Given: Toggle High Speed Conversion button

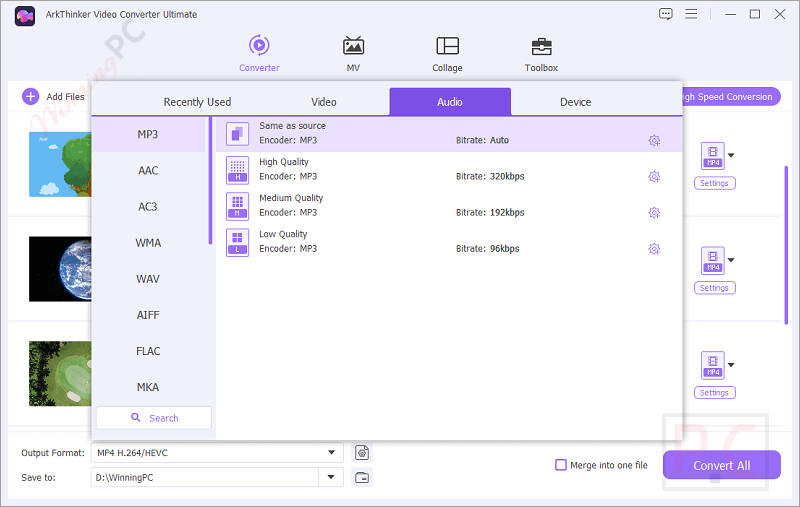Looking at the screenshot, I should point(731,97).
